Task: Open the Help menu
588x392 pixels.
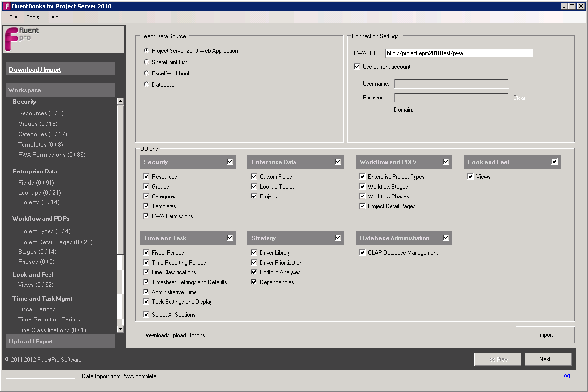Action: (53, 17)
